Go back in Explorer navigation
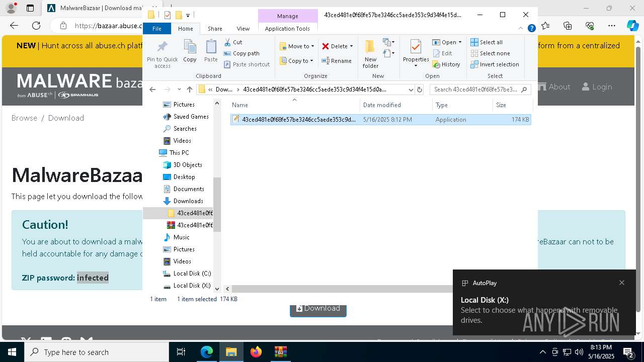 152,89
